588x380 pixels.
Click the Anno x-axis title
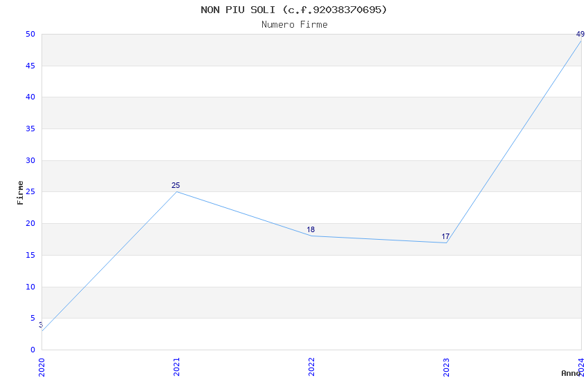[x=571, y=373]
